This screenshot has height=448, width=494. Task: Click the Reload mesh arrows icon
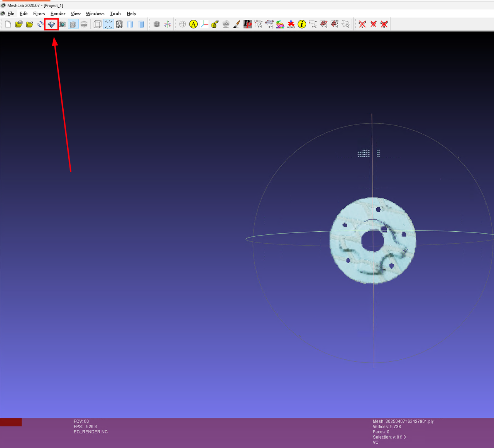pyautogui.click(x=41, y=24)
